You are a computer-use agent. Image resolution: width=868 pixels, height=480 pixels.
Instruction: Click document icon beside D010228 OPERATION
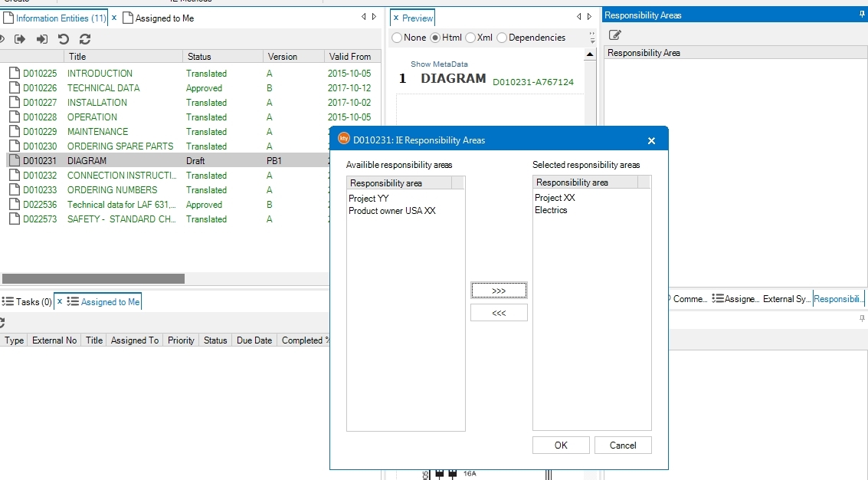[x=13, y=117]
